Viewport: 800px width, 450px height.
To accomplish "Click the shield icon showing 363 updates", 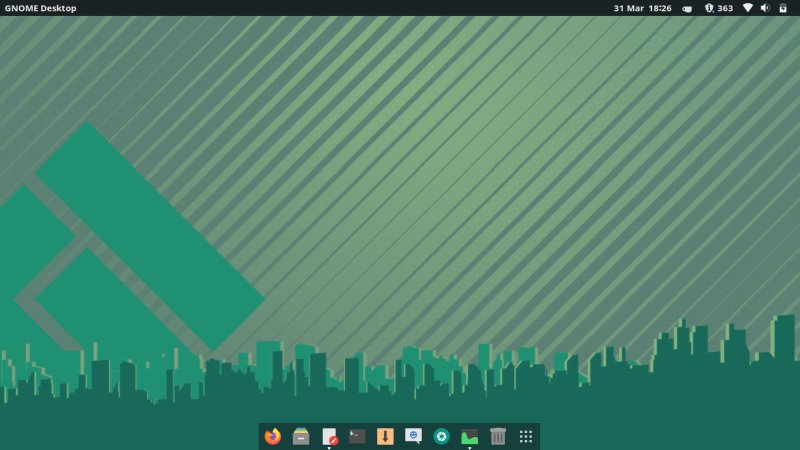I will [x=709, y=8].
